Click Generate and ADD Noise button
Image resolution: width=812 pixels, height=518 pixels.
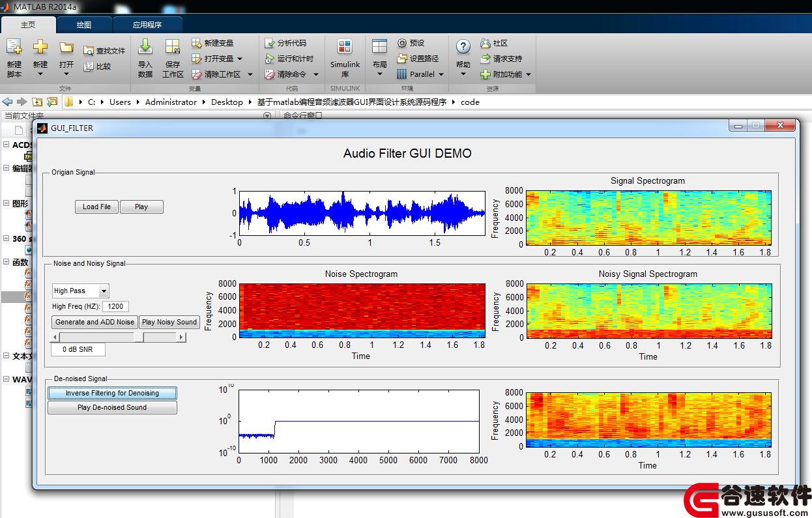[94, 322]
